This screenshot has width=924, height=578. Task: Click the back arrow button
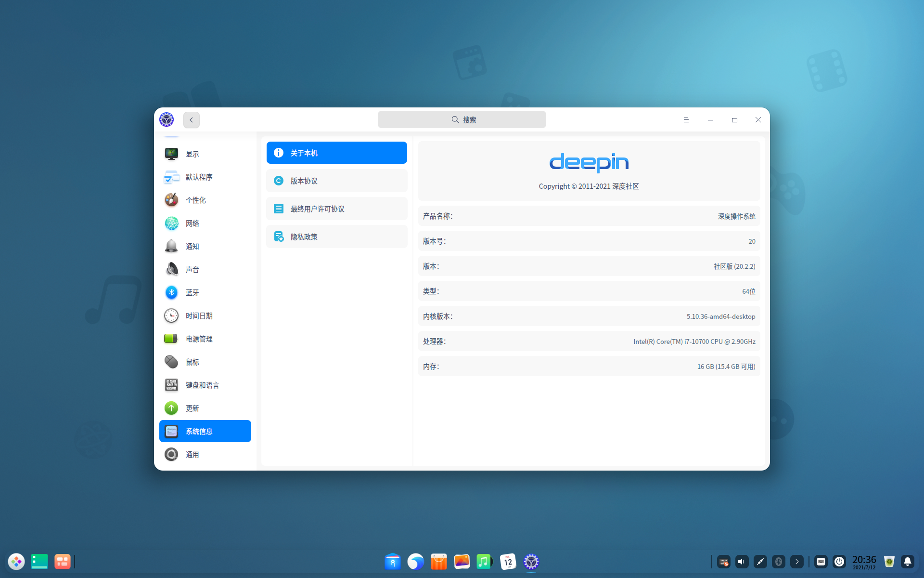tap(191, 120)
